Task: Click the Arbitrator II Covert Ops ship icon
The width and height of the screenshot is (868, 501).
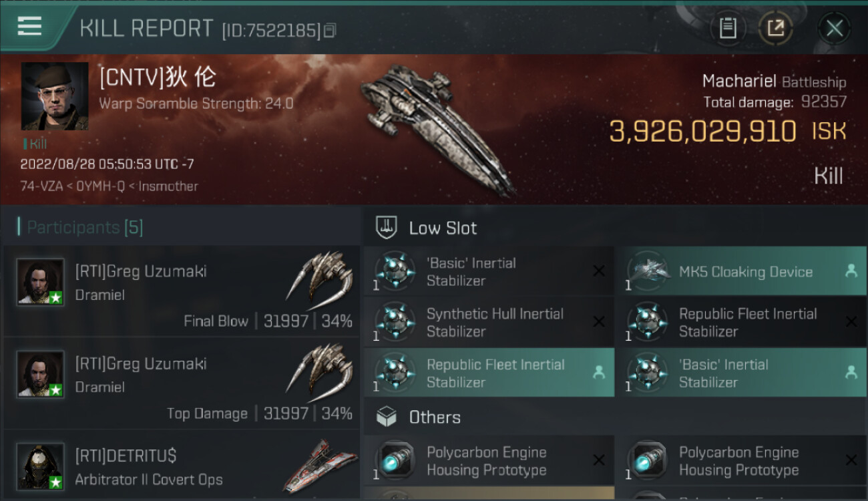Action: (320, 466)
